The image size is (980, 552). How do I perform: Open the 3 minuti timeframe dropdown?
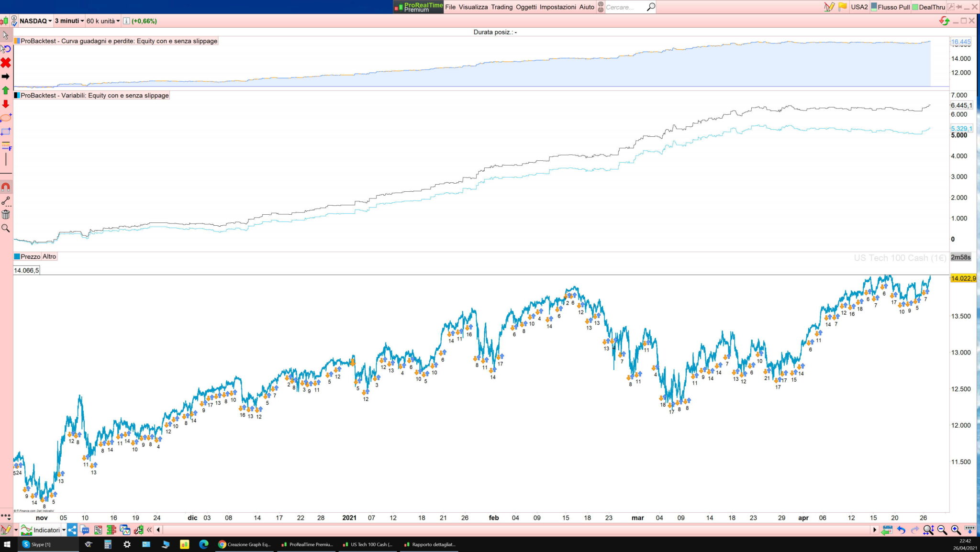[x=69, y=21]
